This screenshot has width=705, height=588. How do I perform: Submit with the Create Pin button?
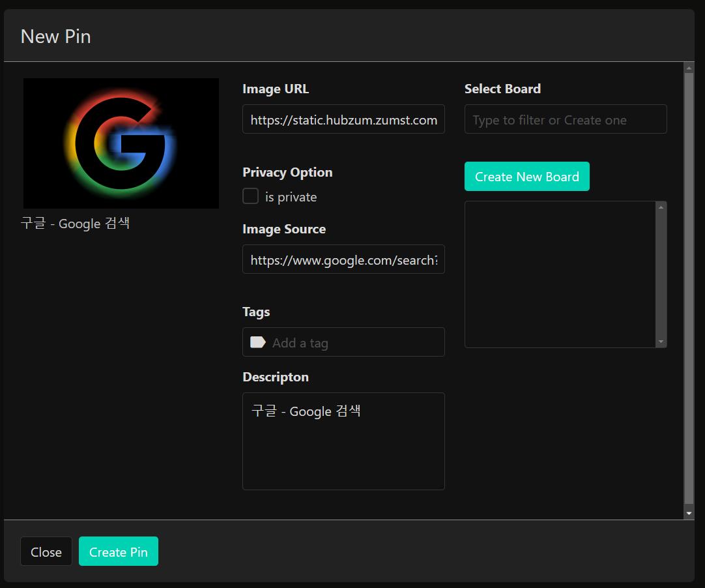[119, 551]
